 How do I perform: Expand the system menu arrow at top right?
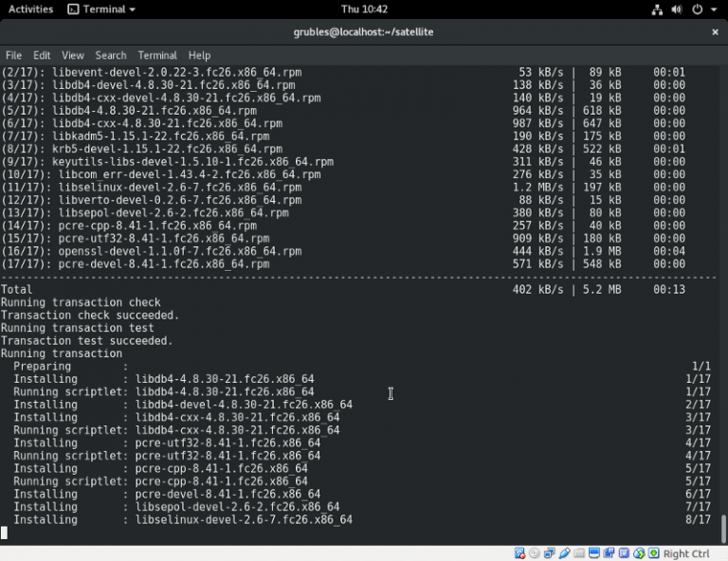click(x=712, y=9)
